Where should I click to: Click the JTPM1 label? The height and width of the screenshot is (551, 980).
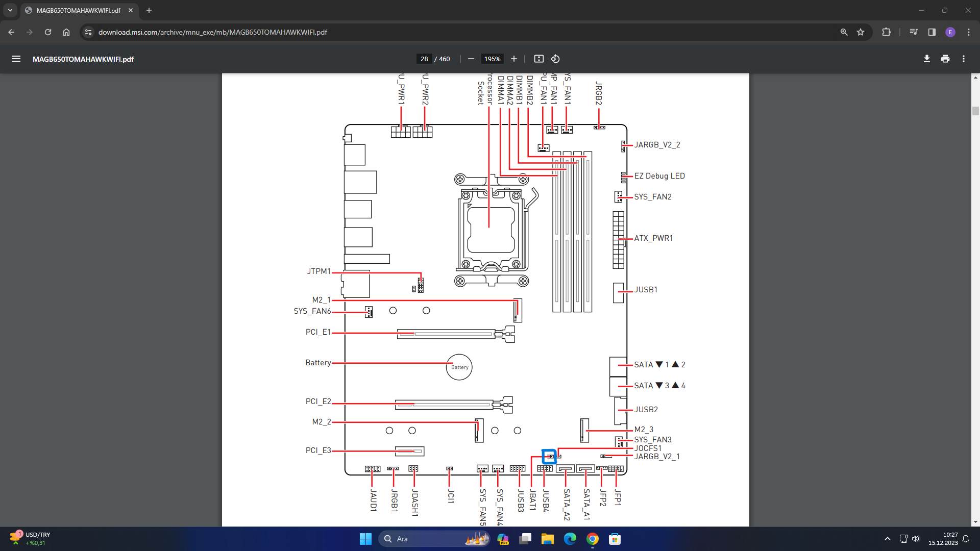[319, 271]
